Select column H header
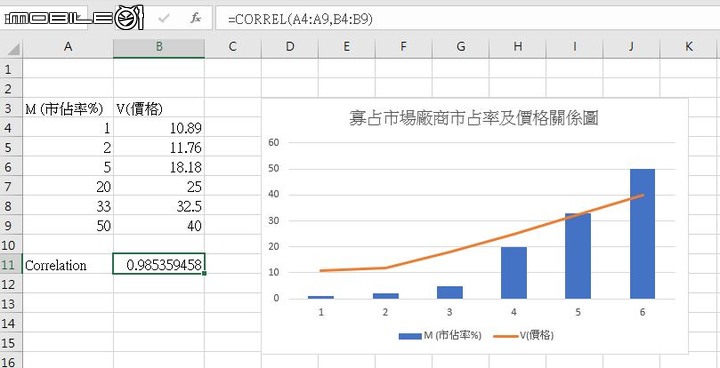The width and height of the screenshot is (720, 368). click(x=518, y=47)
